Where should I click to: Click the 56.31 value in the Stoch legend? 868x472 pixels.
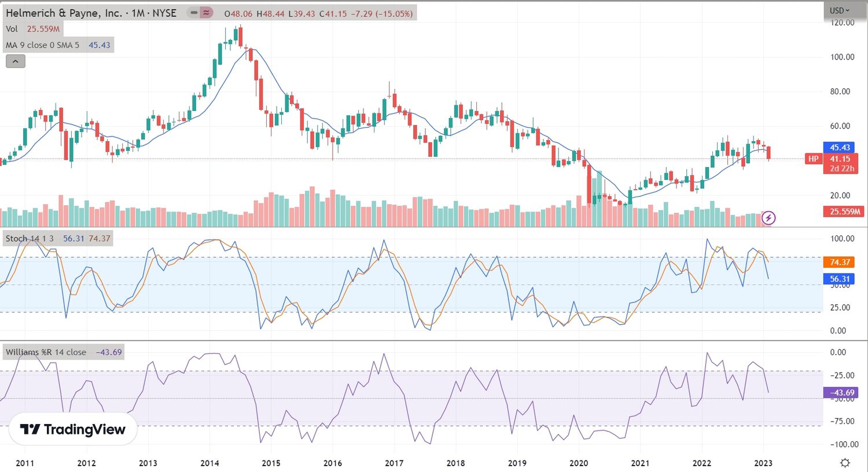(73, 238)
